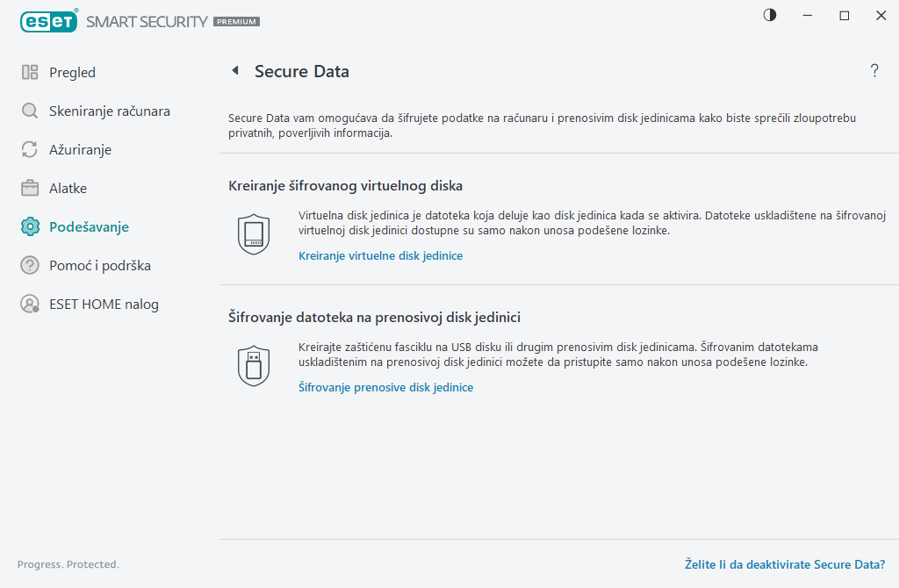Click the USB drive encryption shield icon

(254, 364)
